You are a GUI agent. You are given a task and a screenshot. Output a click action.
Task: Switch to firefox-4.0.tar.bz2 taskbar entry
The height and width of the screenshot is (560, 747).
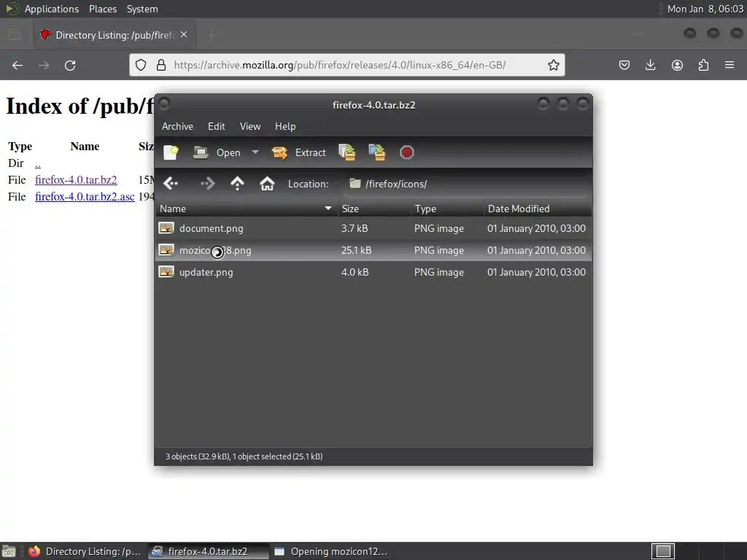pos(207,551)
